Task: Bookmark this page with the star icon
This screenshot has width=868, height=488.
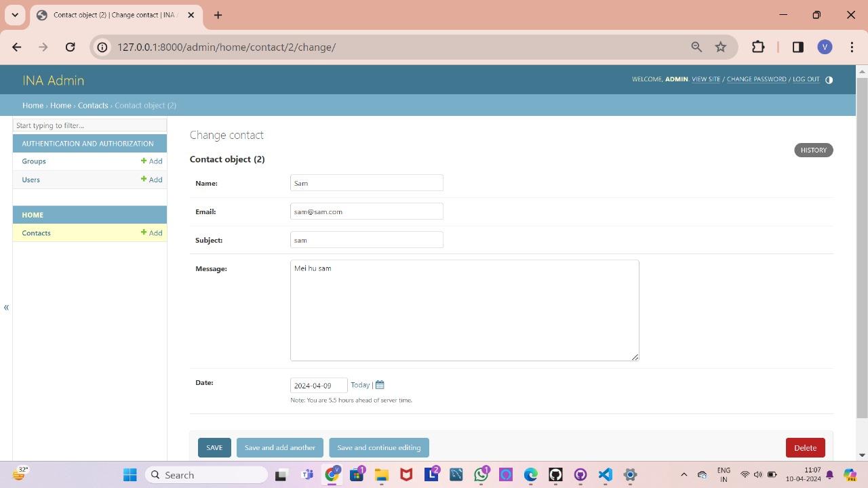Action: (721, 47)
